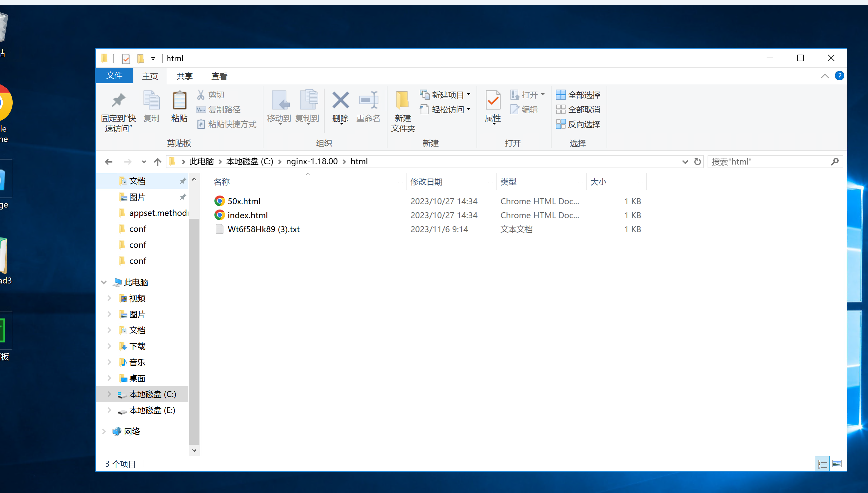Click nginx-1.18.00 in the breadcrumb path
The height and width of the screenshot is (493, 868).
311,162
